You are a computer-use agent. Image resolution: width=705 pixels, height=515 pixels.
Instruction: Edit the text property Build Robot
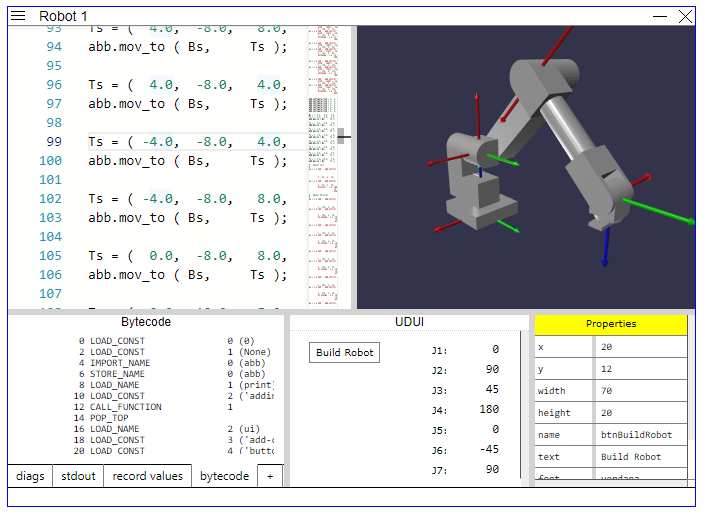(x=640, y=457)
